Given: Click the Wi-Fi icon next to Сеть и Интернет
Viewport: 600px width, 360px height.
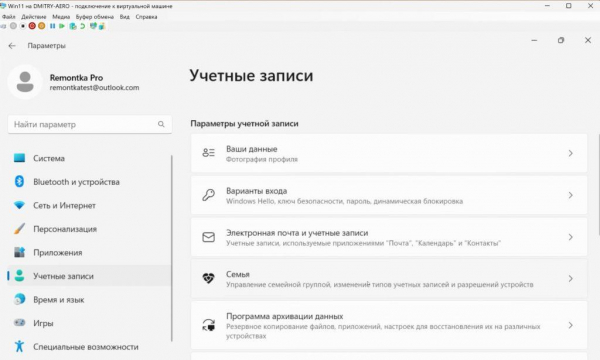Looking at the screenshot, I should click(19, 205).
